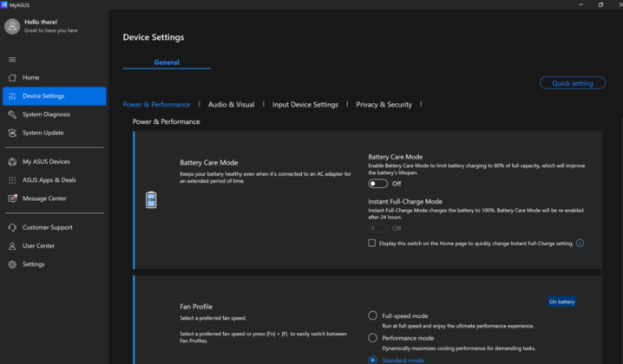Select Performance mode radio button

[x=372, y=338]
